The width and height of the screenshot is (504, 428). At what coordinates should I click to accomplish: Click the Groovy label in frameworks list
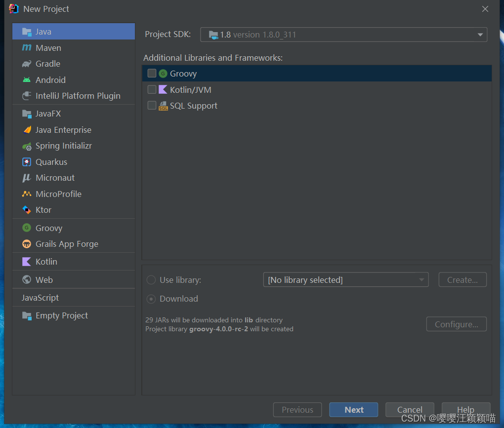coord(183,74)
